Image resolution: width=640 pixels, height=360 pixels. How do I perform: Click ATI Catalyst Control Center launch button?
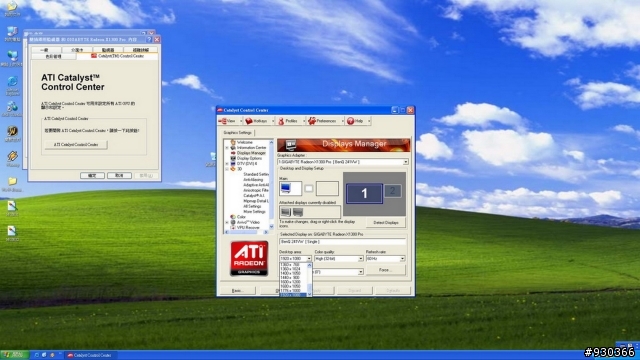76,144
